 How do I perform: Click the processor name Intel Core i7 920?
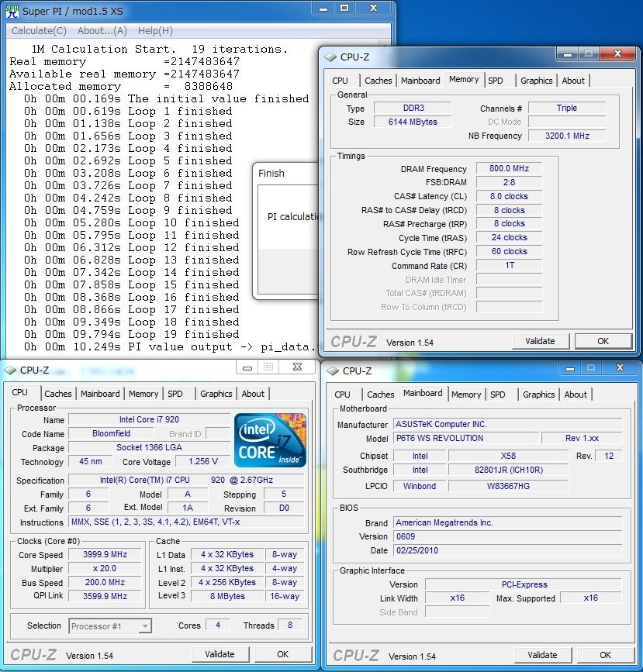tap(149, 419)
